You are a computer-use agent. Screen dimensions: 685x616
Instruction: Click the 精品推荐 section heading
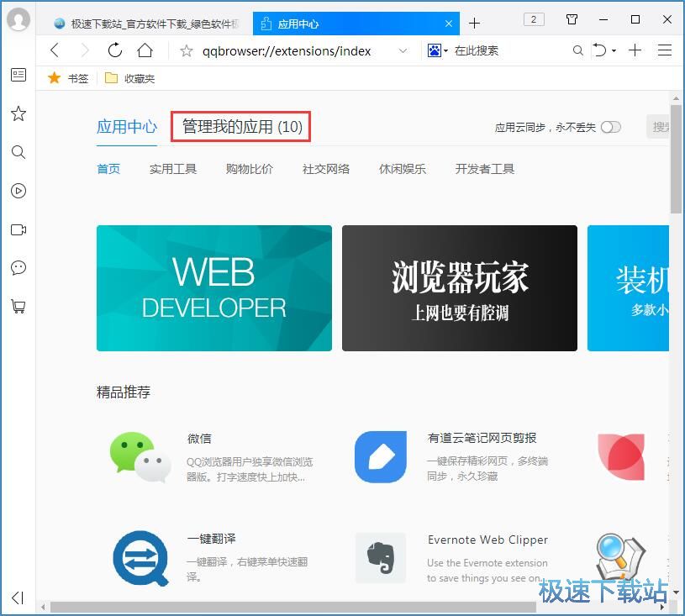124,392
